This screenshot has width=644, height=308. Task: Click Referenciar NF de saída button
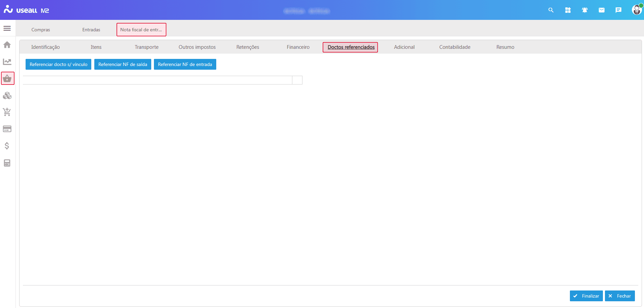123,64
